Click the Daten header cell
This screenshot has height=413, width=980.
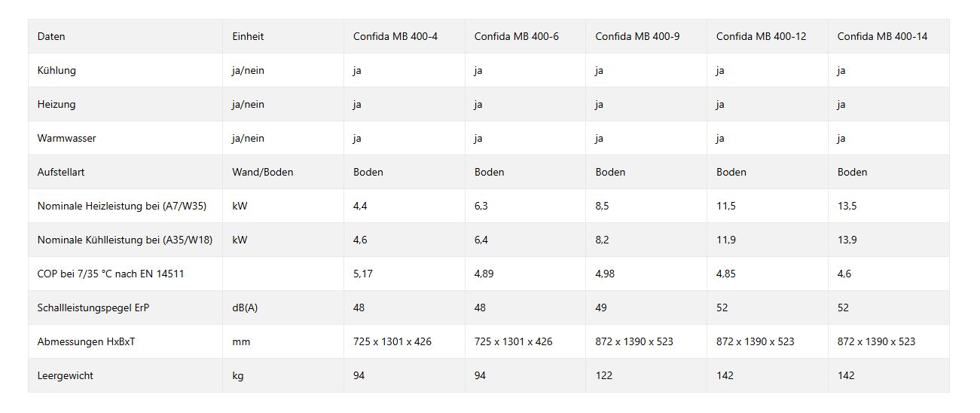(x=51, y=36)
